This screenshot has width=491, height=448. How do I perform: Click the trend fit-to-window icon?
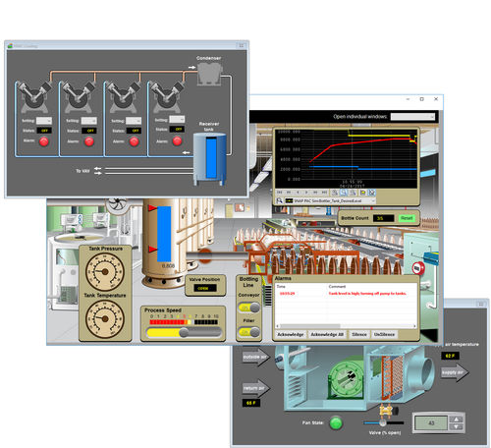pyautogui.click(x=372, y=193)
